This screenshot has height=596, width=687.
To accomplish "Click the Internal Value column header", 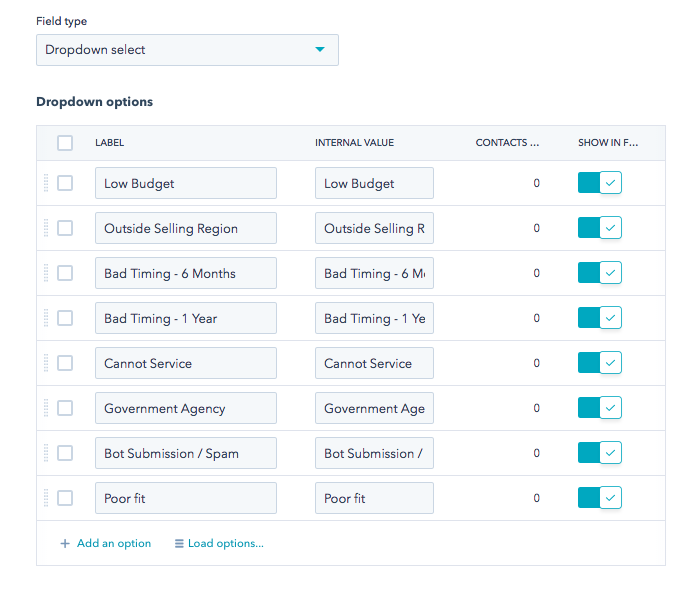I will (354, 143).
